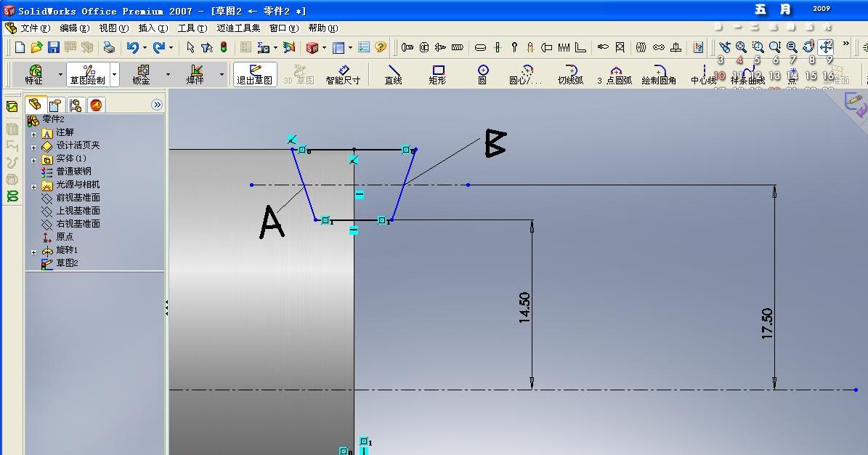This screenshot has width=868, height=455.
Task: Toggle the selection filter funnel icon
Action: tap(206, 48)
